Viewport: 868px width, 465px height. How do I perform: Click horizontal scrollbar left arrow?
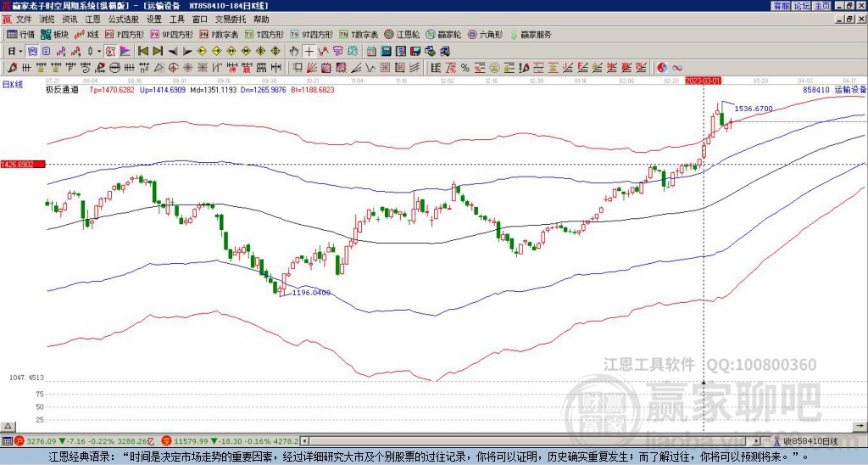305,441
